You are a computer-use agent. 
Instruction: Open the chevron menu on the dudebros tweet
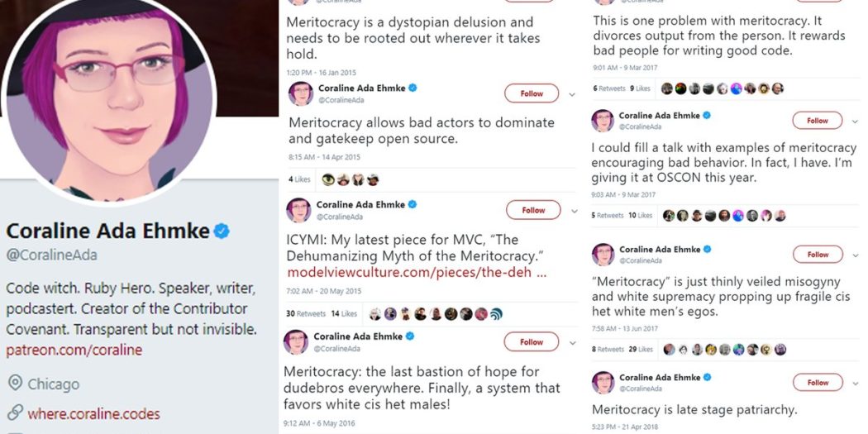572,342
